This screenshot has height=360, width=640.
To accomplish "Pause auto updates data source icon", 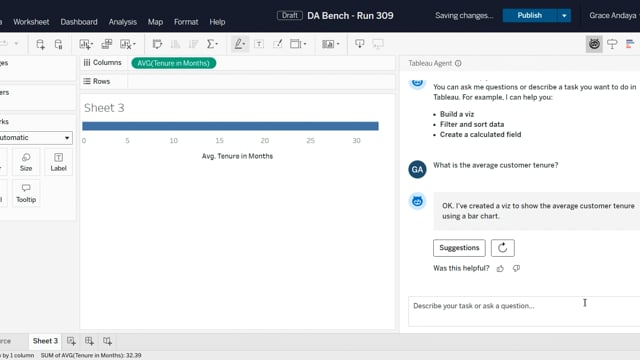I will click(x=58, y=44).
